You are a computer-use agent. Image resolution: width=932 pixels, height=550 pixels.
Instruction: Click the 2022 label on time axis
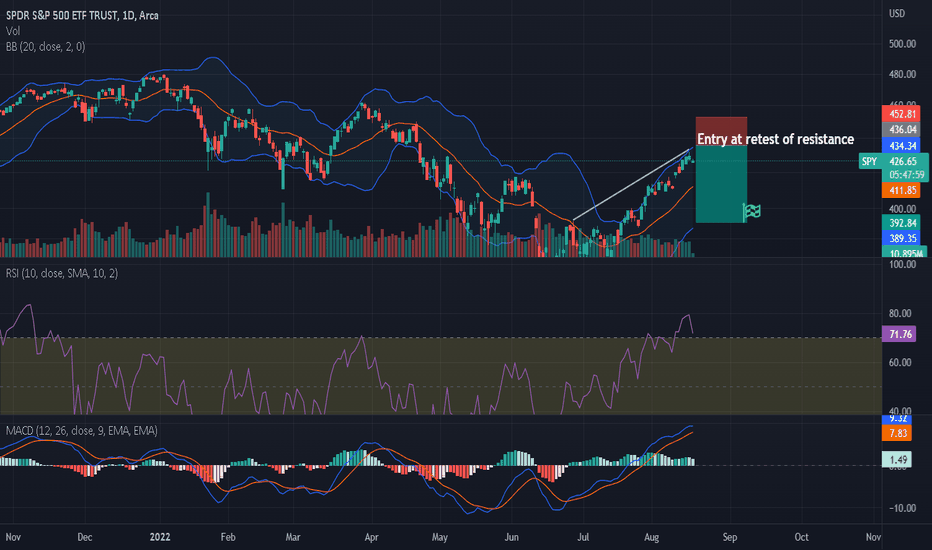pyautogui.click(x=160, y=538)
